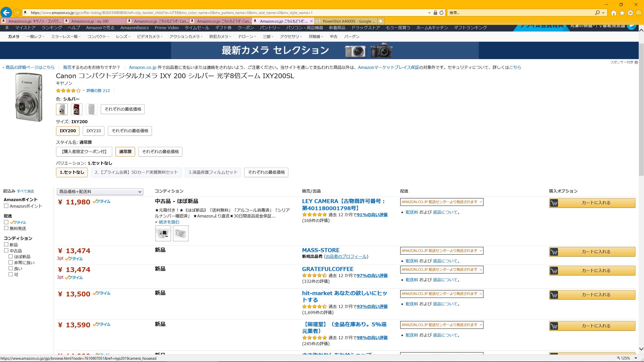Check the ほぼ新品 condition filter
Viewport: 644px width, 362px height.
11,256
